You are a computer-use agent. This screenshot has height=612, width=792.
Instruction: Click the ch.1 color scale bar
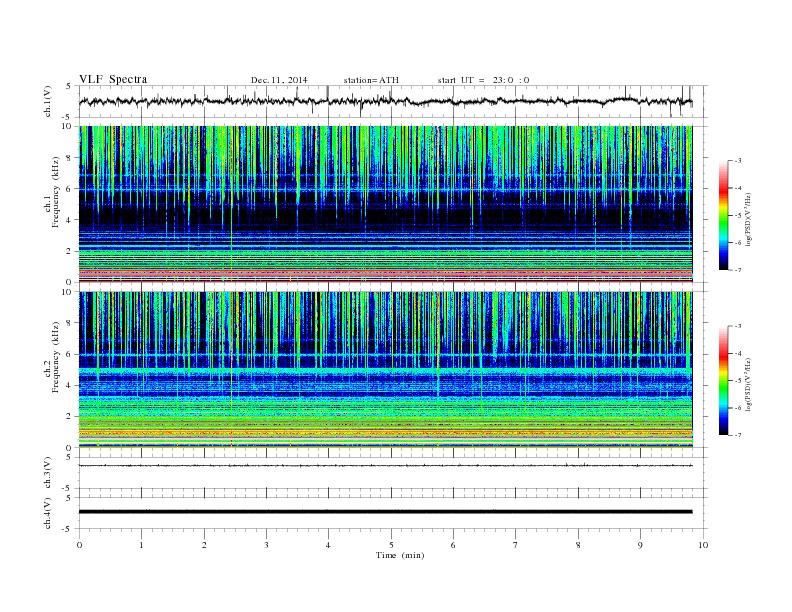[x=723, y=216]
